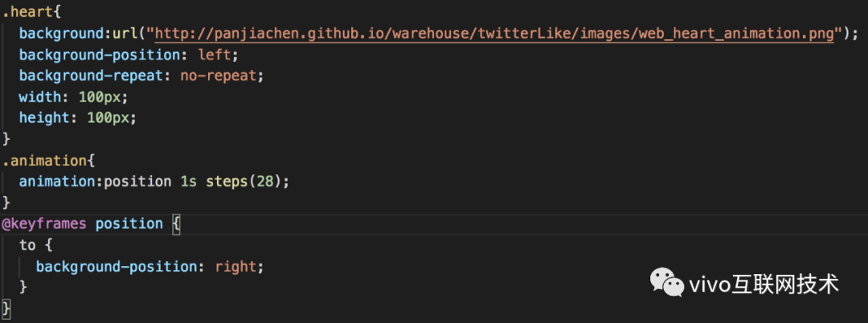This screenshot has width=868, height=323.
Task: Click the 'right' background-position value
Action: click(x=238, y=266)
